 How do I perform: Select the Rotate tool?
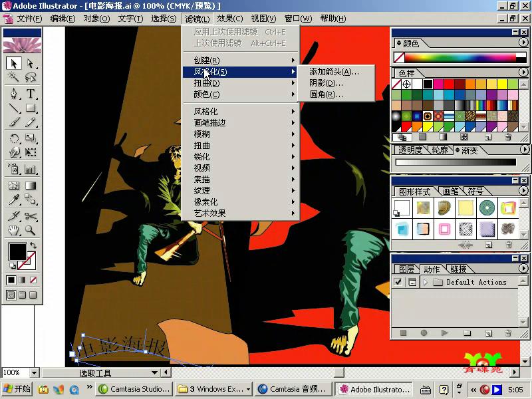click(x=14, y=138)
